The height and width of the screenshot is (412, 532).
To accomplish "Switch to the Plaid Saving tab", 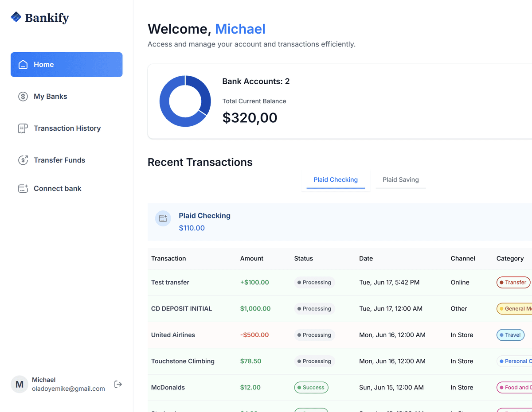I will (x=400, y=180).
